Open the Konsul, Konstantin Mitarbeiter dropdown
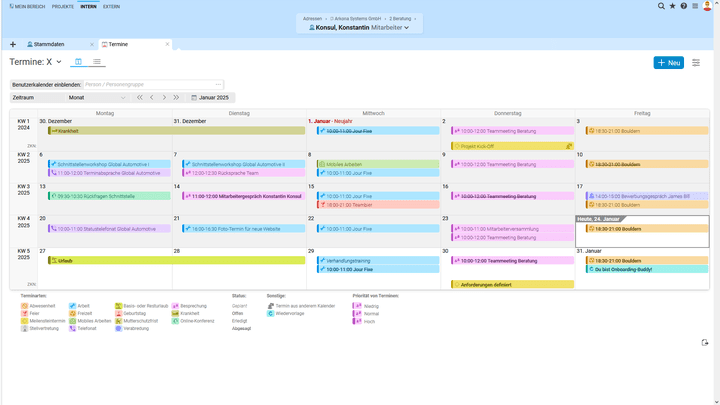The width and height of the screenshot is (720, 405). 360,28
